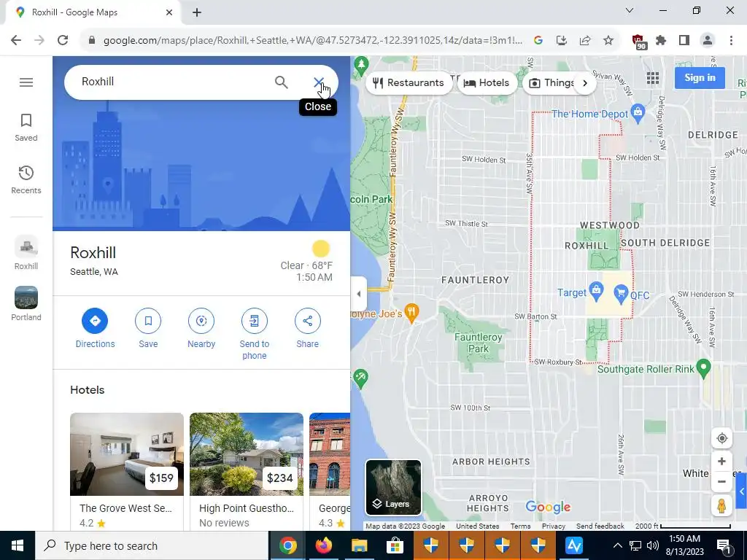Click the URL address bar
Image resolution: width=747 pixels, height=560 pixels.
[x=312, y=41]
